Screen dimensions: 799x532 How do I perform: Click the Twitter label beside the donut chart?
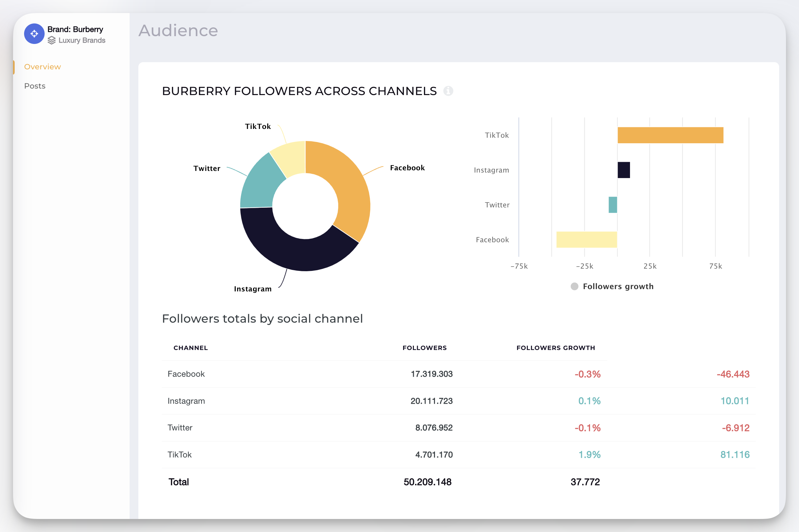coord(207,168)
